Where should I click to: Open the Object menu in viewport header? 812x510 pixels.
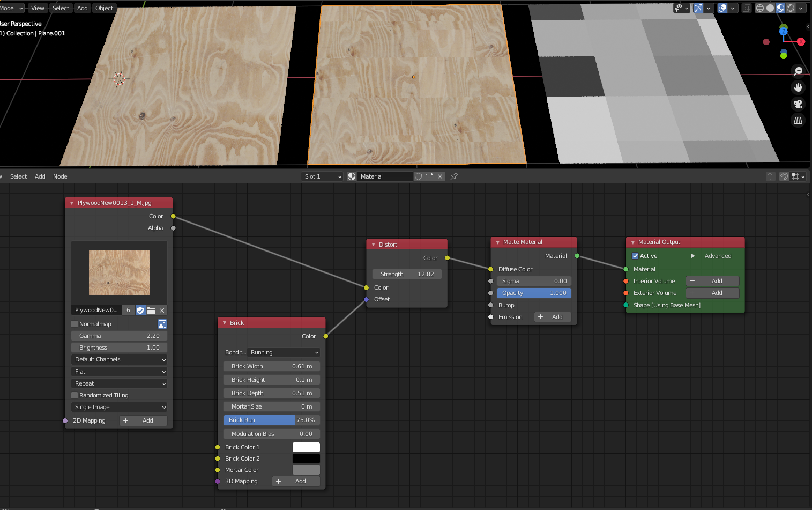click(104, 8)
